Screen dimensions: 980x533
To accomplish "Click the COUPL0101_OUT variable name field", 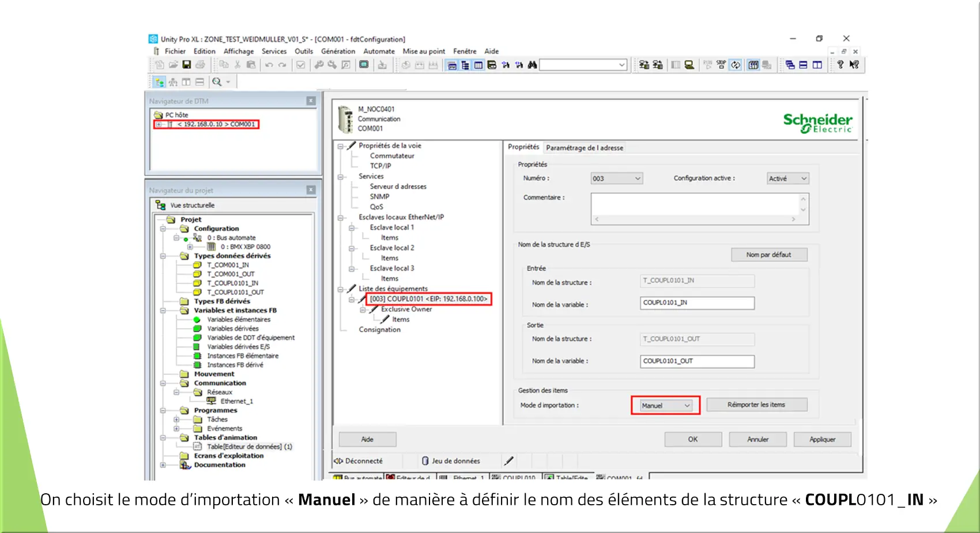I will (x=697, y=361).
